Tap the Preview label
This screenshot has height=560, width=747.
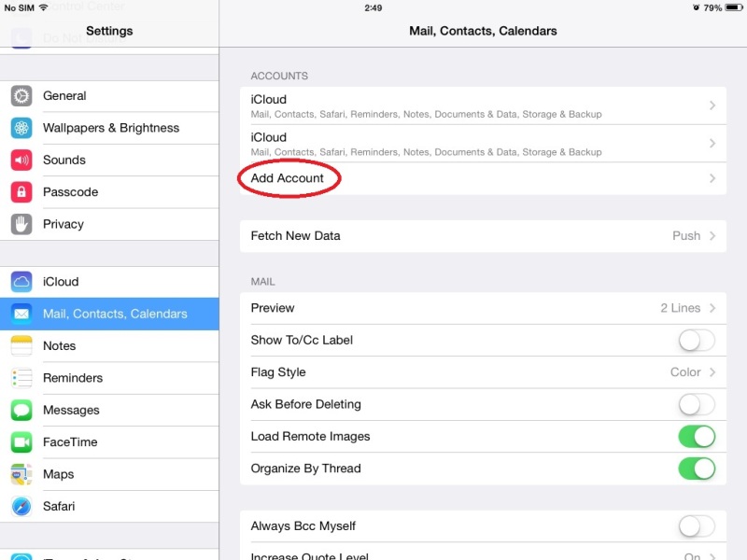pos(273,308)
